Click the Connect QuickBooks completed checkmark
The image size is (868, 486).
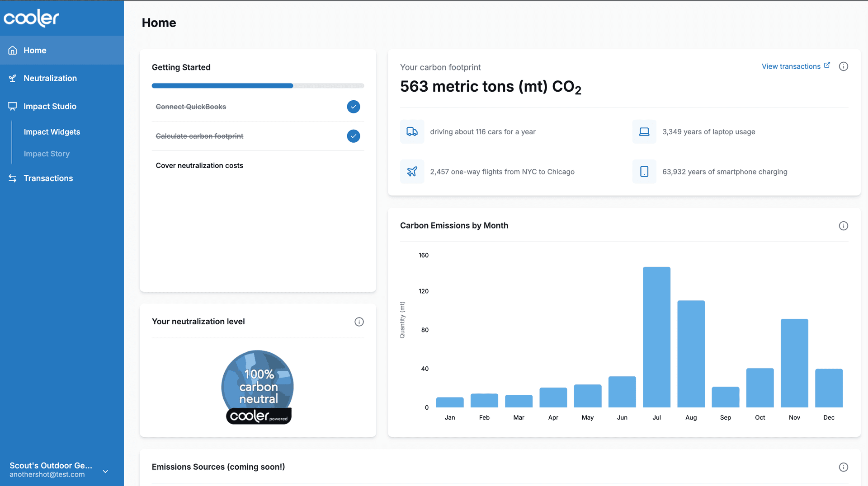pos(354,107)
